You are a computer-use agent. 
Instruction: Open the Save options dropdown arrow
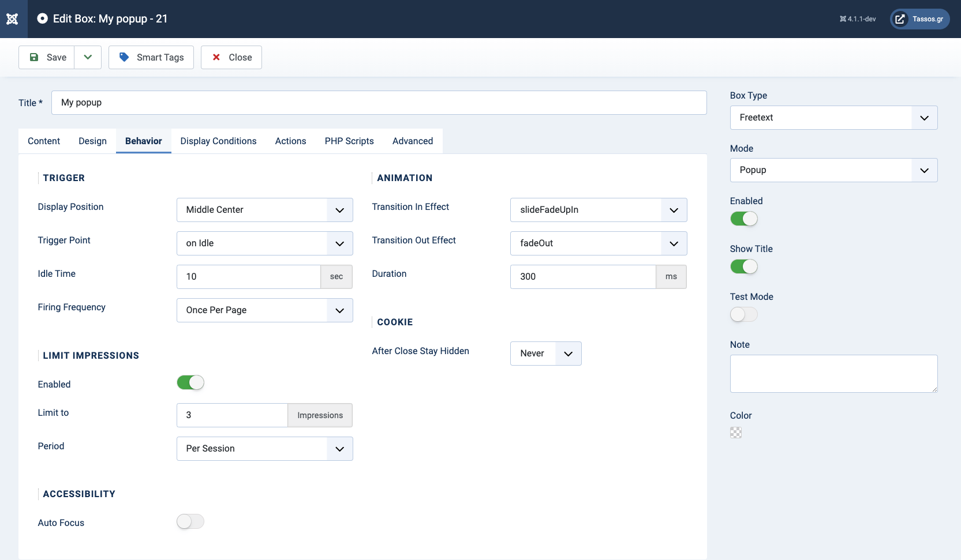pos(88,57)
